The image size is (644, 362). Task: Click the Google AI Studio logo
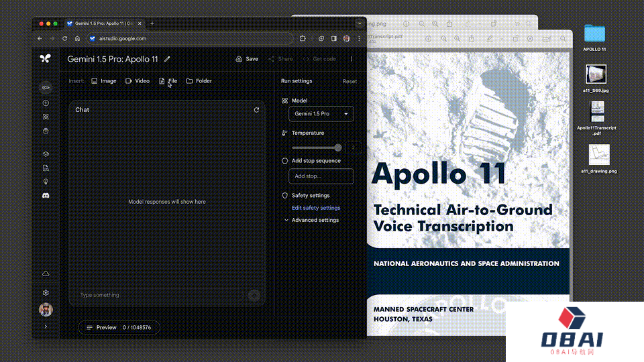pos(45,58)
